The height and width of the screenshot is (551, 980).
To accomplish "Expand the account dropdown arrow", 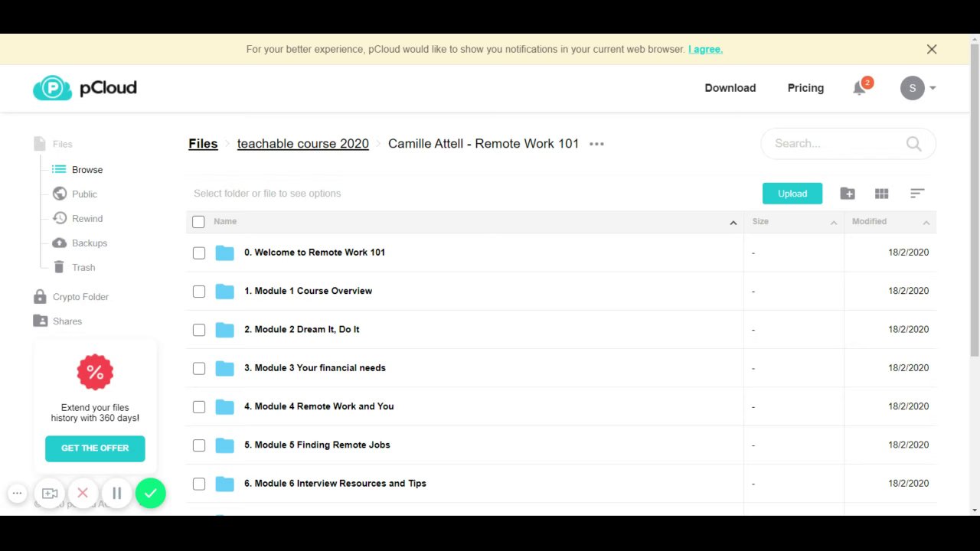I will point(933,88).
